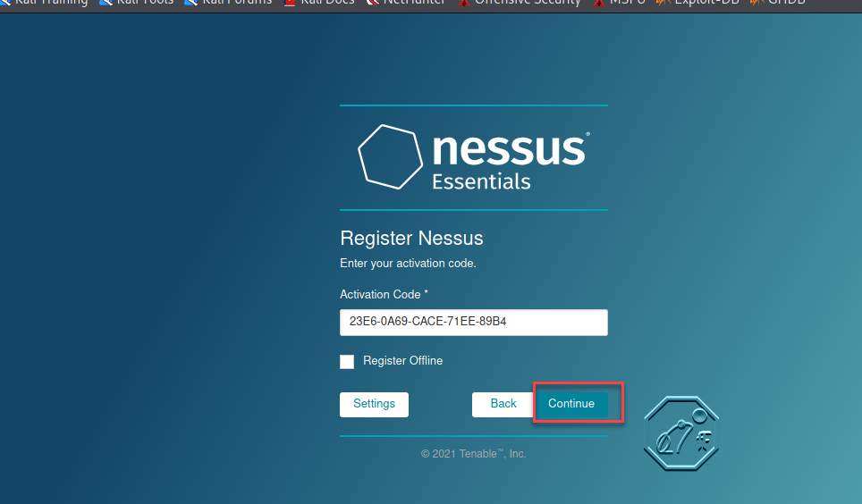Open the Settings button
This screenshot has width=862, height=504.
374,404
